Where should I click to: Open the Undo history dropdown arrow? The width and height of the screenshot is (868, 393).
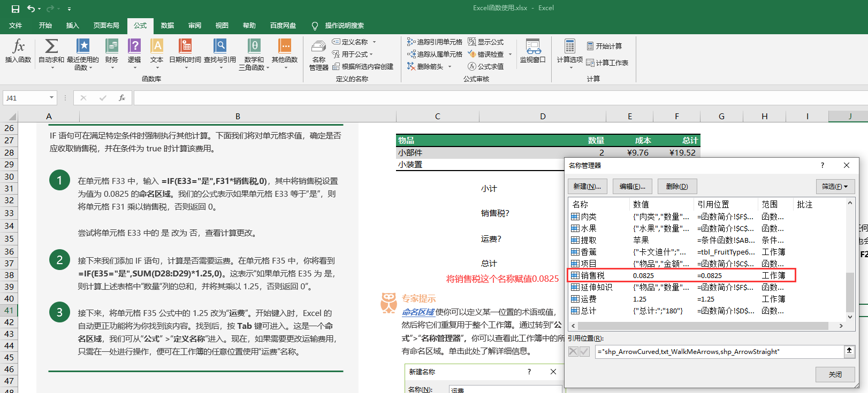tap(39, 9)
